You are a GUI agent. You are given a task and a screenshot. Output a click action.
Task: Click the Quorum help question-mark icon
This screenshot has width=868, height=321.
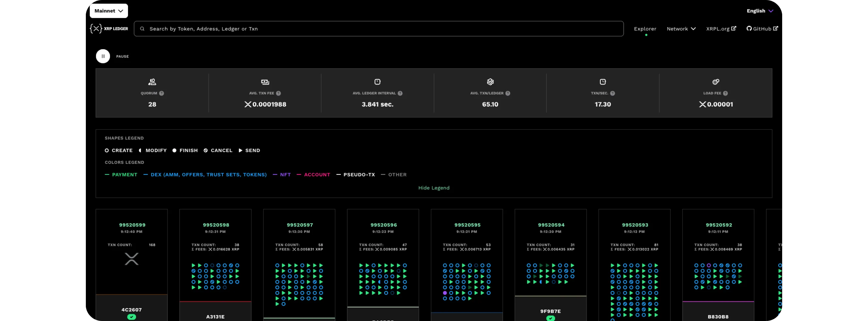coord(161,93)
